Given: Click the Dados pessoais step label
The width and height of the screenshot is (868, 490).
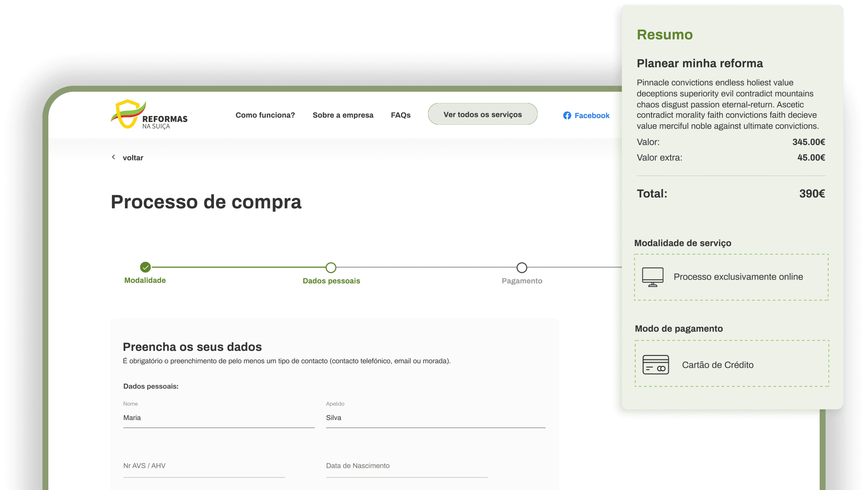Looking at the screenshot, I should pyautogui.click(x=331, y=281).
